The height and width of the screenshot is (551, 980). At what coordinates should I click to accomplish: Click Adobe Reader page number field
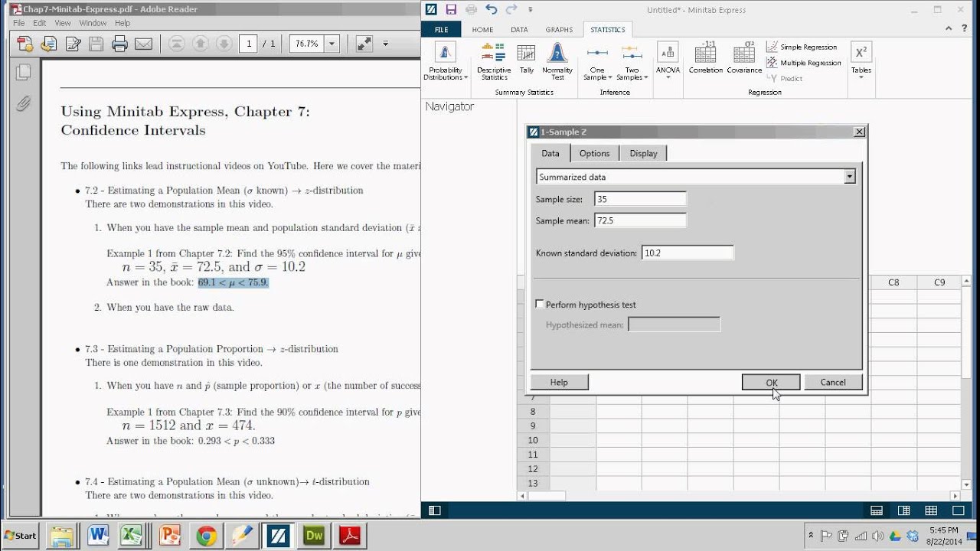pyautogui.click(x=247, y=44)
